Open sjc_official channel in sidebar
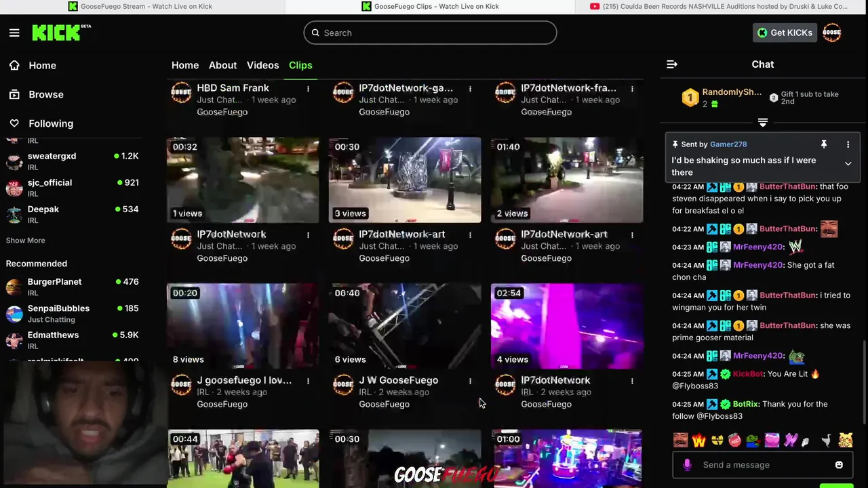Screen dimensions: 868x488 click(x=73, y=188)
